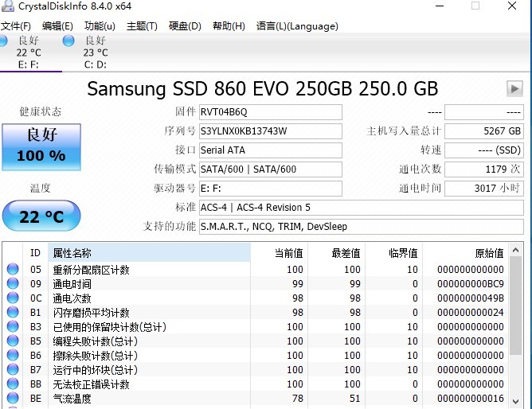
Task: Go to next disk with arrow button
Action: (514, 89)
